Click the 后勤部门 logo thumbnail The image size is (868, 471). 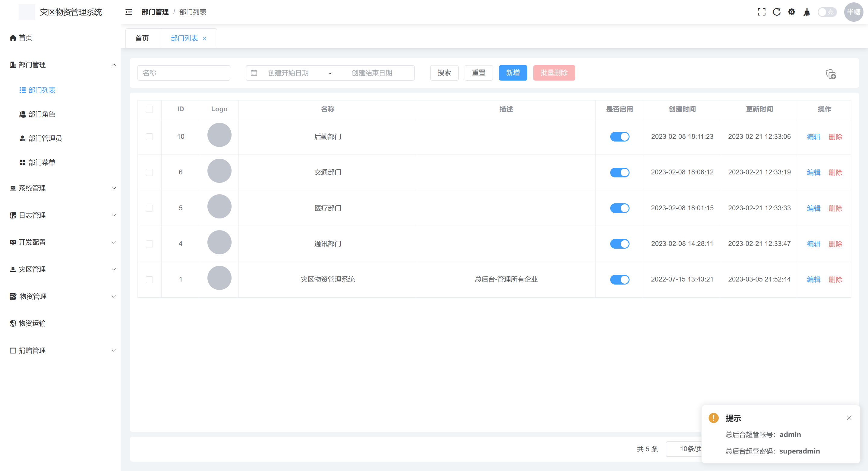(219, 135)
